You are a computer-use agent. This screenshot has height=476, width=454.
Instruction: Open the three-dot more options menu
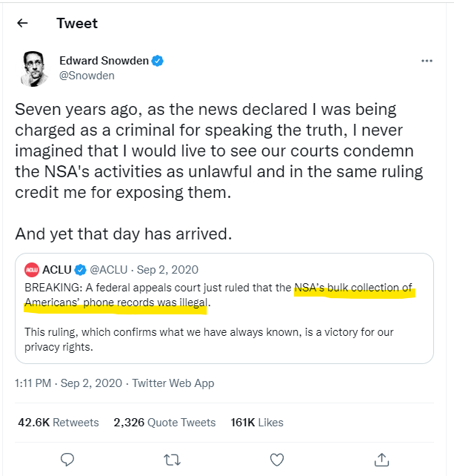tap(427, 61)
